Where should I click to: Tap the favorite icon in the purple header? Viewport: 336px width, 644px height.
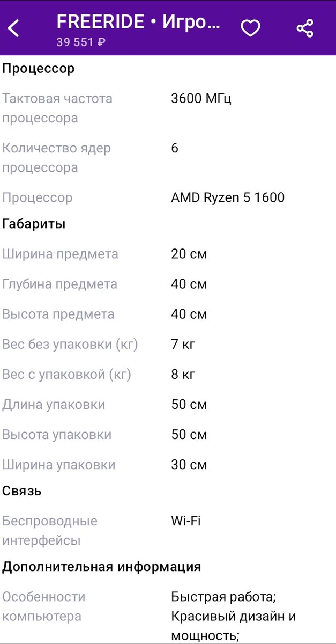click(250, 27)
